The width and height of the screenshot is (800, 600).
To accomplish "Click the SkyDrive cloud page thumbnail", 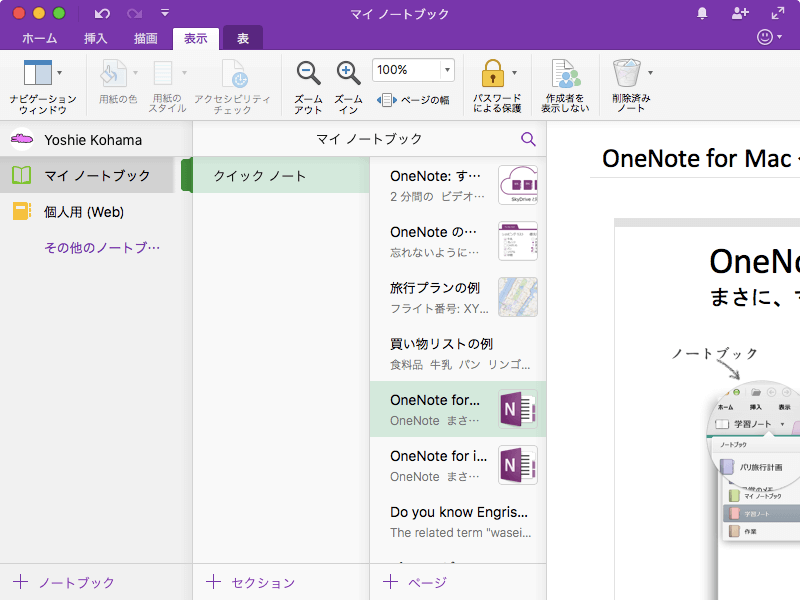I will (518, 185).
